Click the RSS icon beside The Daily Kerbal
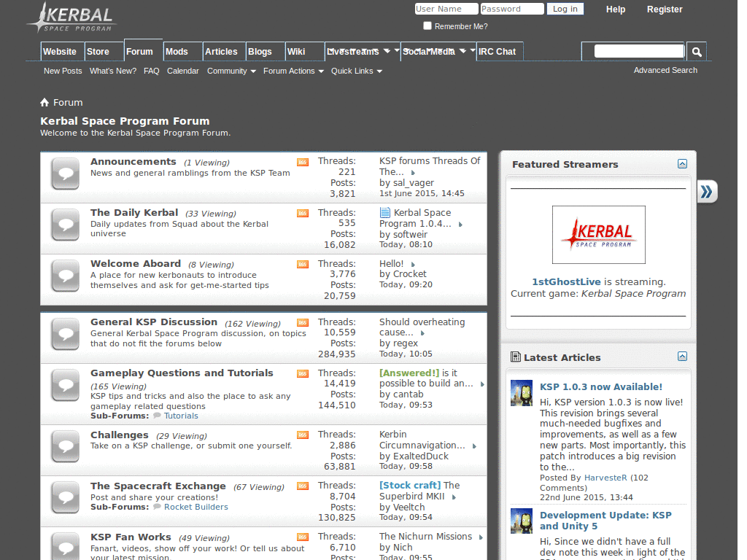The image size is (747, 560). [302, 213]
